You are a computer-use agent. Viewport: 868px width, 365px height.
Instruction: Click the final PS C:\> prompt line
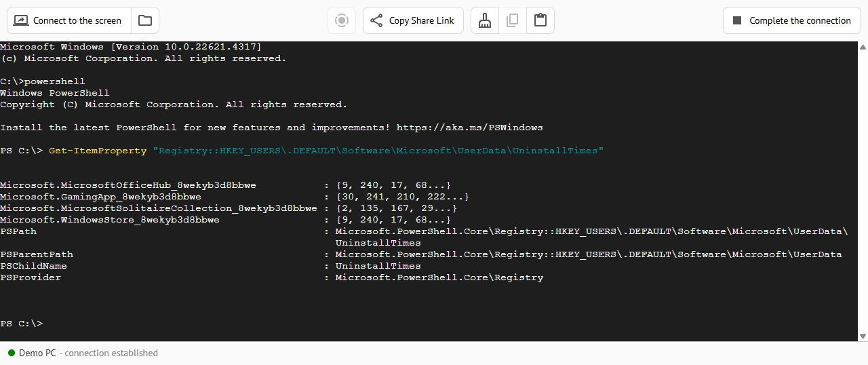click(21, 324)
